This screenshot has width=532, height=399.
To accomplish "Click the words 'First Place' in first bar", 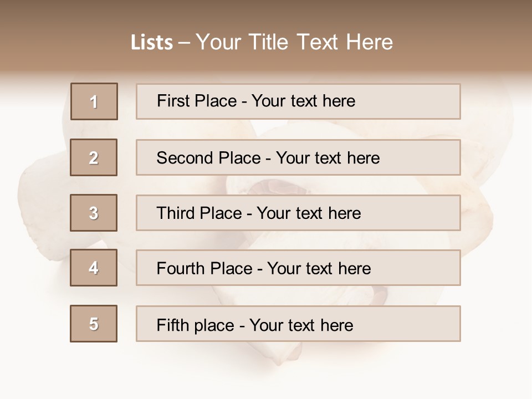I will [x=197, y=101].
